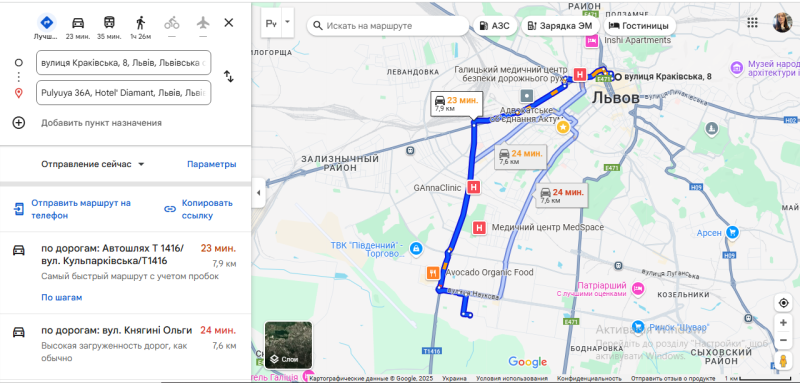
Task: Zoom in on the map
Action: pyautogui.click(x=783, y=322)
